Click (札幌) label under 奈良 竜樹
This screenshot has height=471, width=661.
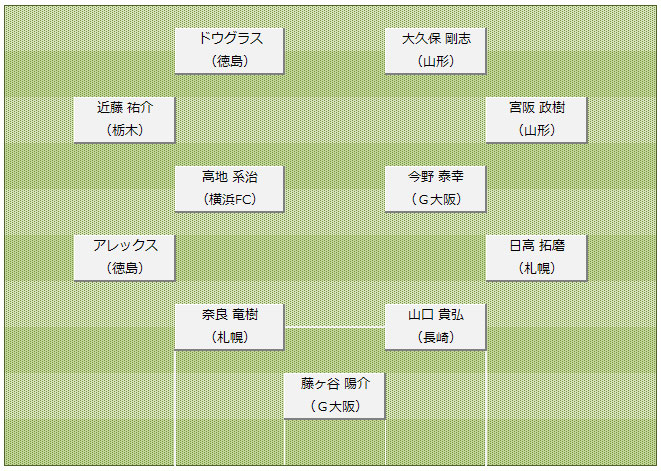click(x=229, y=337)
